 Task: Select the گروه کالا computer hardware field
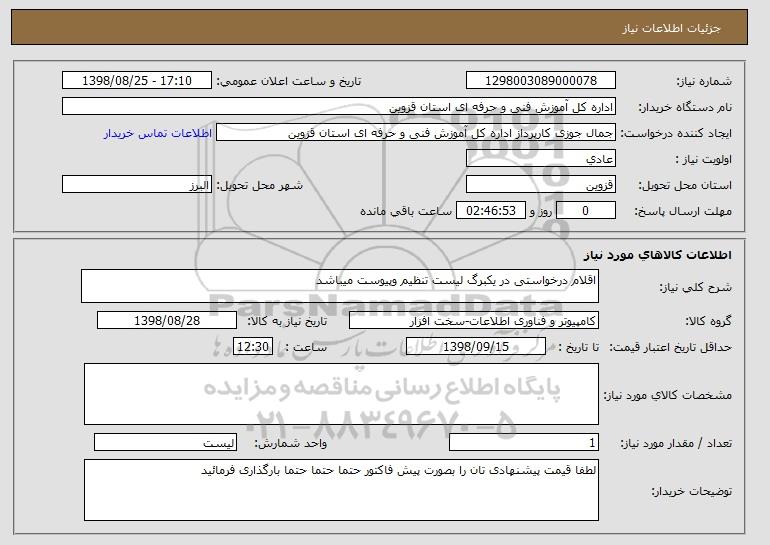pos(474,321)
